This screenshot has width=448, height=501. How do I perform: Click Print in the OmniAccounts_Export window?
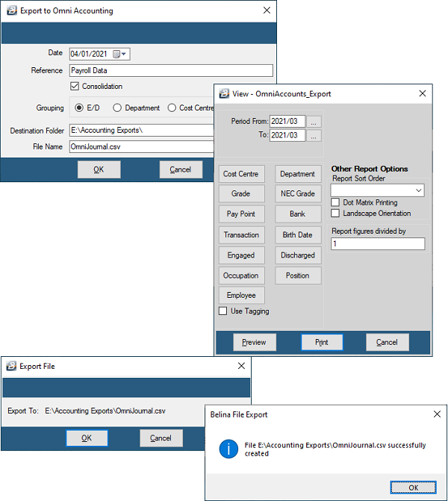(322, 342)
